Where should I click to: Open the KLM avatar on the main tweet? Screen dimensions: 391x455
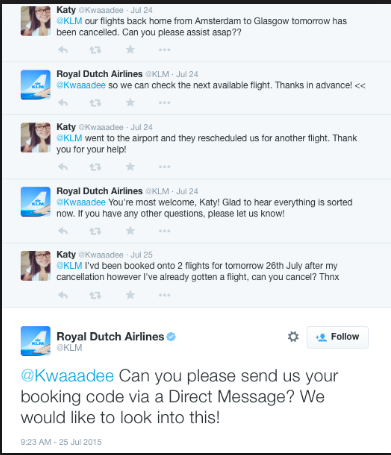[36, 341]
